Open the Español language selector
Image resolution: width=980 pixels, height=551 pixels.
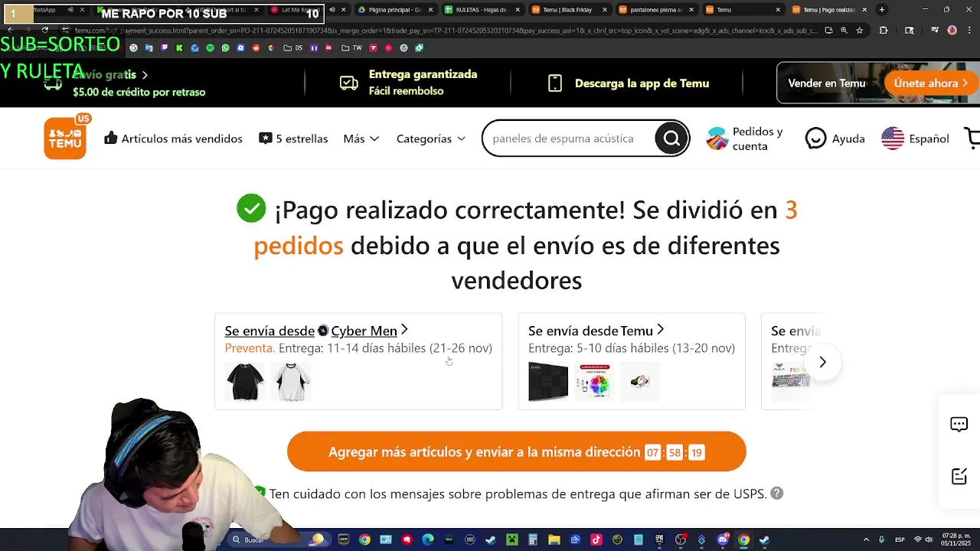[x=915, y=139]
